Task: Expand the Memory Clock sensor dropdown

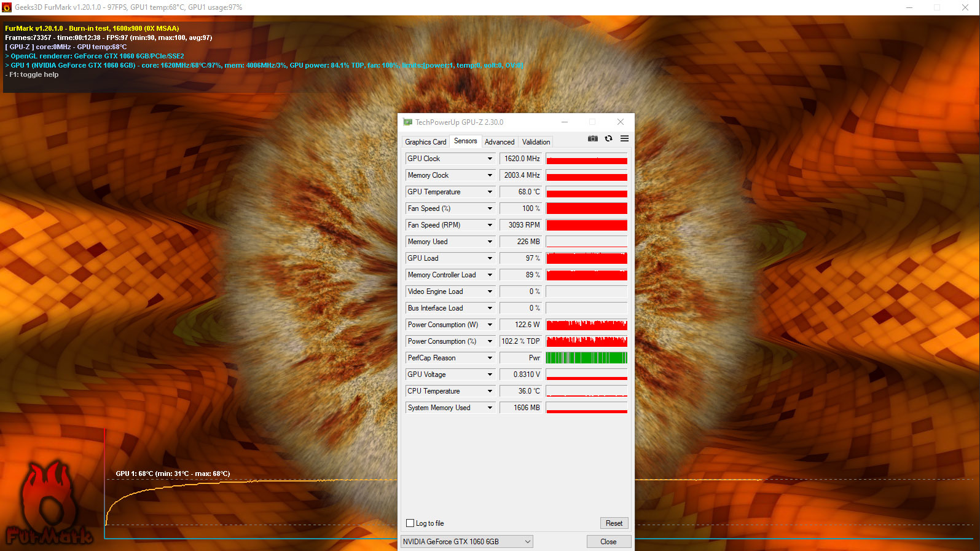Action: pyautogui.click(x=490, y=175)
